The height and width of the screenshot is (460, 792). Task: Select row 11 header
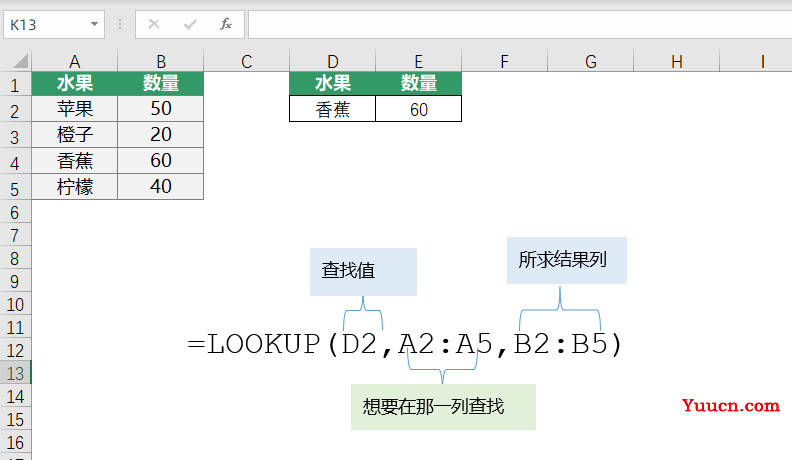[x=15, y=327]
